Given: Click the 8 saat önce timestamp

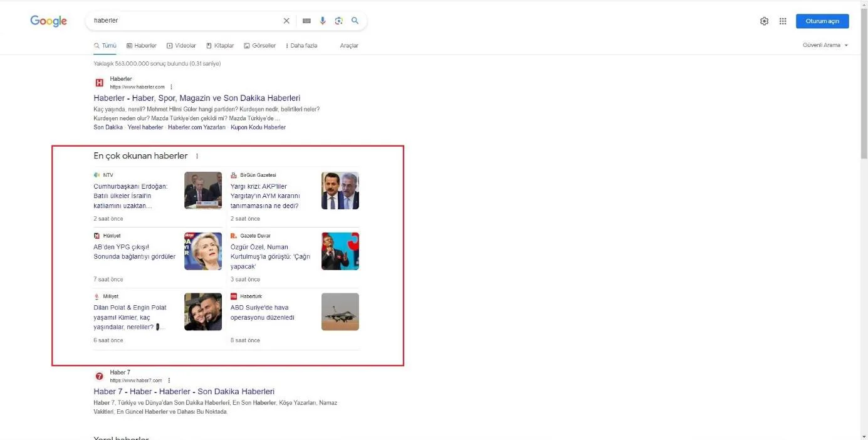Looking at the screenshot, I should [x=245, y=340].
